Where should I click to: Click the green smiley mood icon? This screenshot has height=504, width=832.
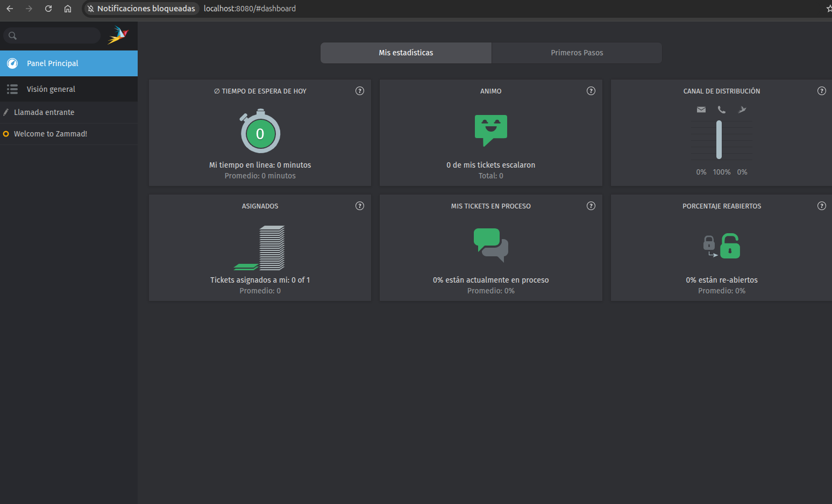click(490, 129)
